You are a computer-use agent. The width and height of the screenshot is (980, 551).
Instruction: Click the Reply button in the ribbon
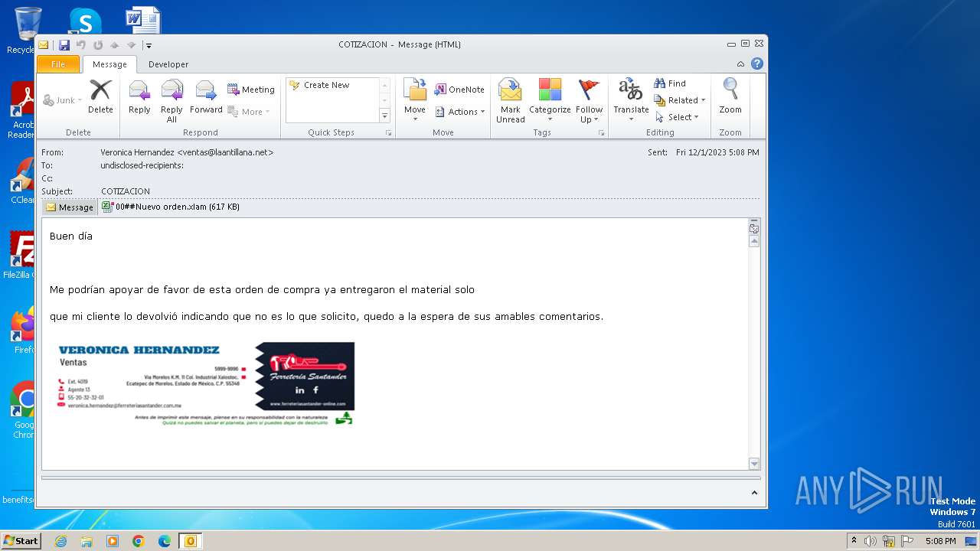139,97
